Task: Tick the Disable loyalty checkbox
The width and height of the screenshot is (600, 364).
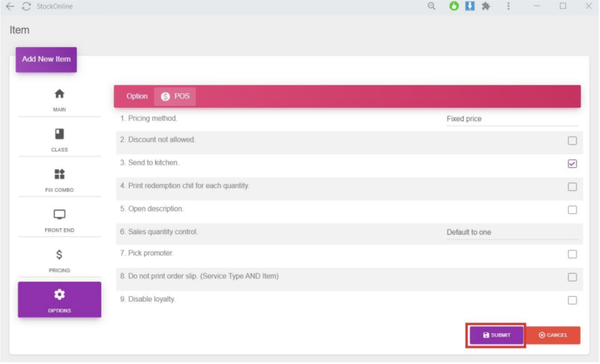Action: (x=572, y=300)
